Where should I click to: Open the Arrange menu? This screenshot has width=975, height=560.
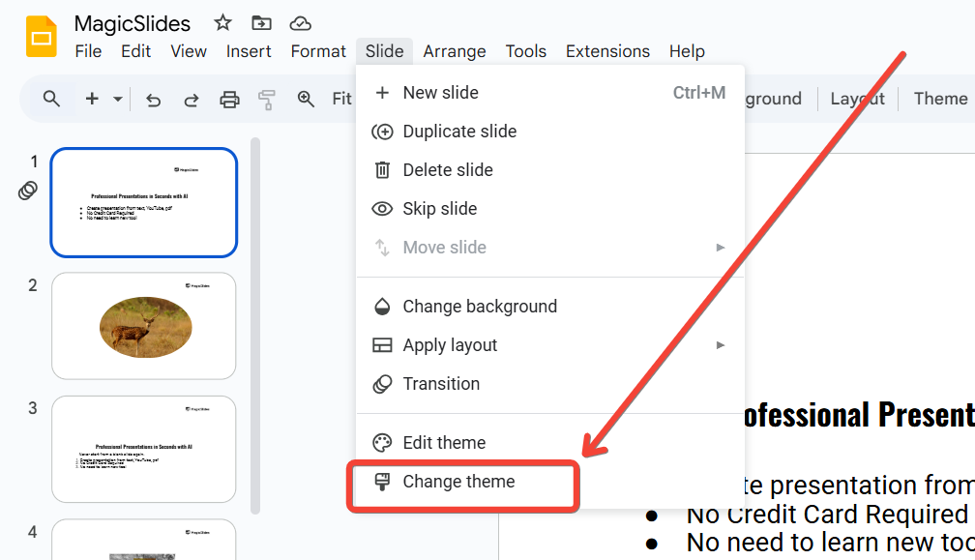click(x=455, y=51)
